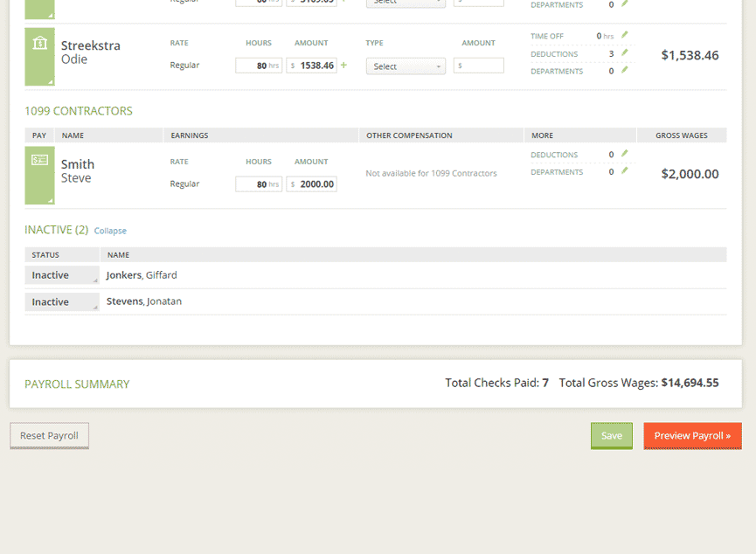Screen dimensions: 756x554
Task: Click the DEDUCTIONS label for Smith Steve
Action: tap(554, 155)
